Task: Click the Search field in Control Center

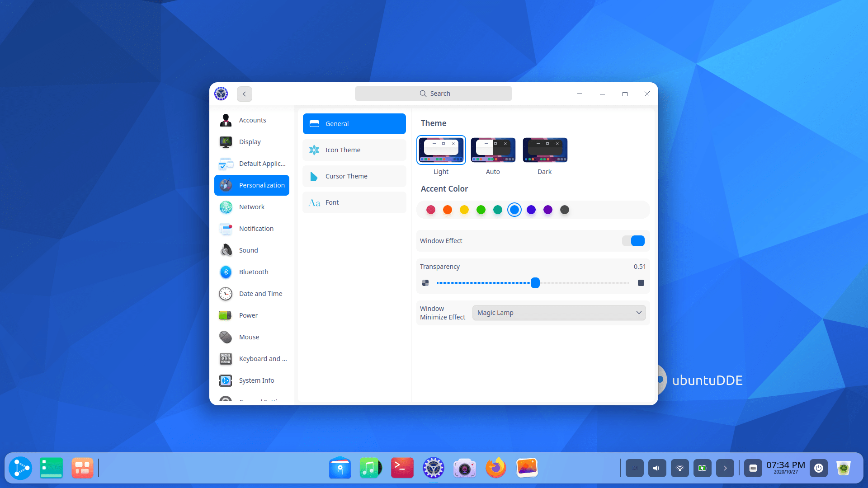Action: 434,94
